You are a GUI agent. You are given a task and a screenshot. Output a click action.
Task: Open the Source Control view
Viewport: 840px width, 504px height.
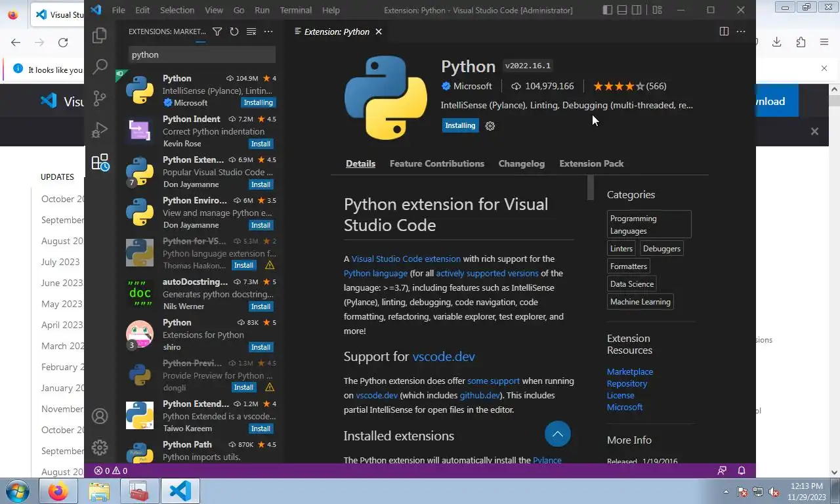click(x=100, y=98)
